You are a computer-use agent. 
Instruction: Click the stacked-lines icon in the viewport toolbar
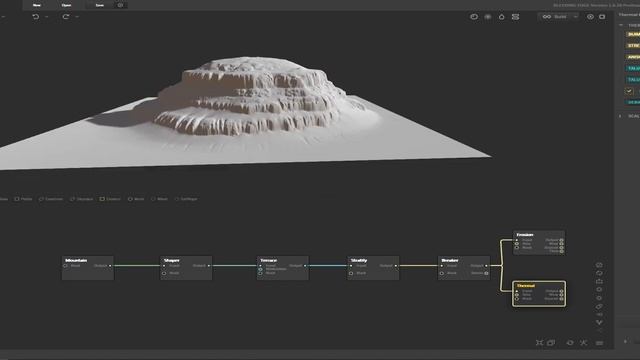[516, 17]
